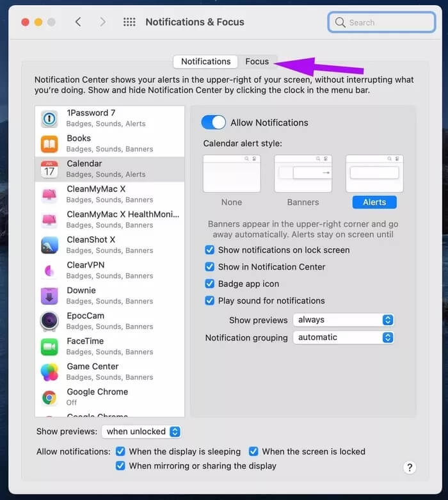The width and height of the screenshot is (448, 500).
Task: Select the 'CleanMyMac X' list row
Action: [109, 195]
